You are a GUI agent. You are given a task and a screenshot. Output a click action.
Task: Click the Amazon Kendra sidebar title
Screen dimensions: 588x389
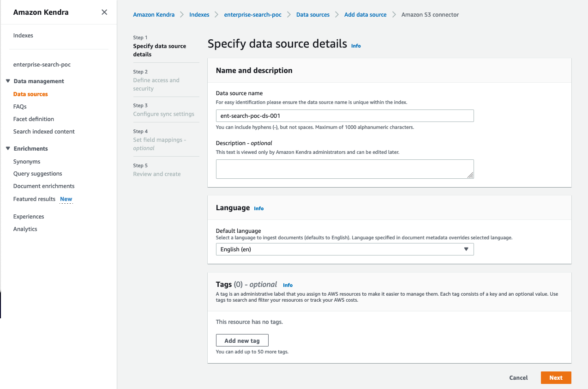pos(41,12)
